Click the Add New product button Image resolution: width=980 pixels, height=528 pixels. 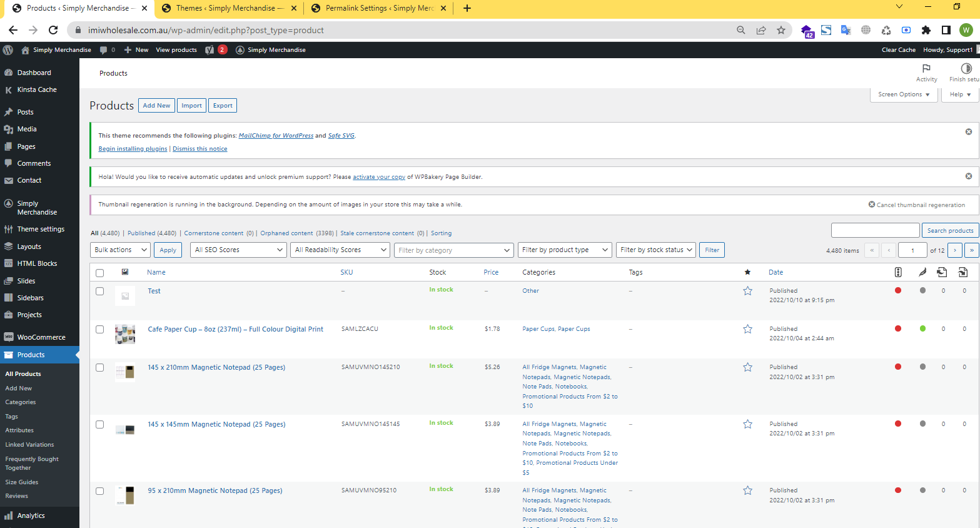tap(156, 106)
